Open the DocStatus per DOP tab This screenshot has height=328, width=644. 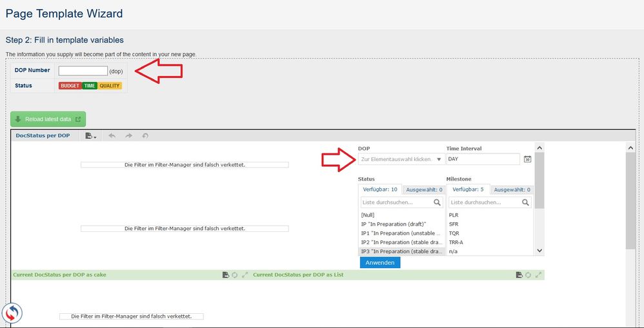point(43,136)
